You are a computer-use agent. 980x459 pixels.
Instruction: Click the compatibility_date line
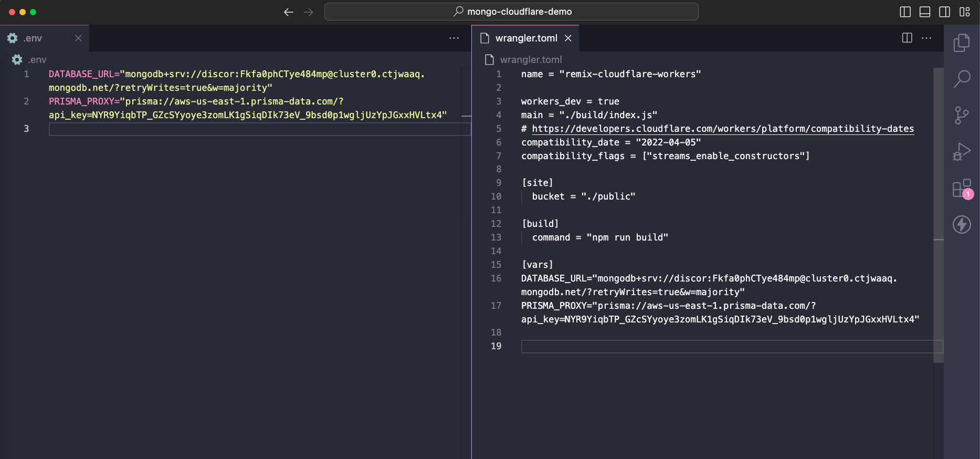pos(611,142)
